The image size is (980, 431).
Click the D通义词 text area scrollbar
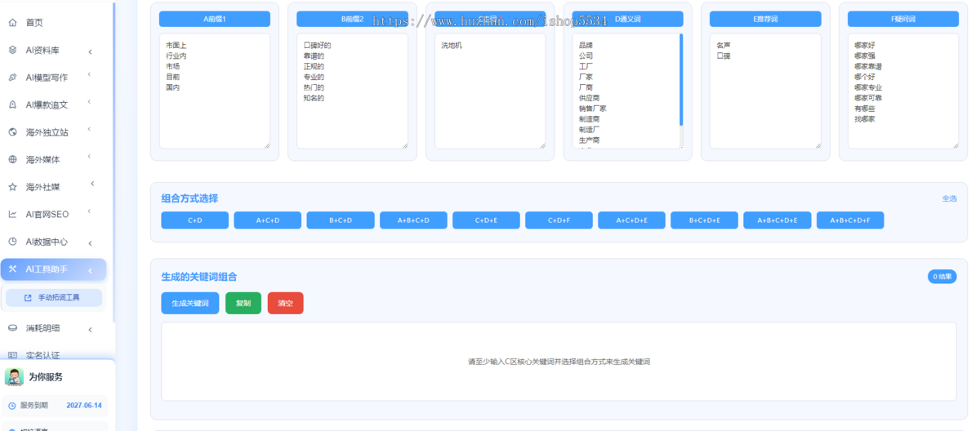click(681, 80)
